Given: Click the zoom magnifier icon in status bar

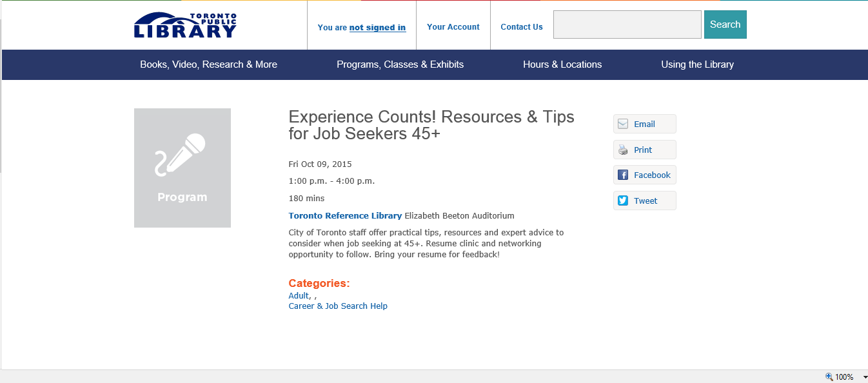Looking at the screenshot, I should point(829,377).
